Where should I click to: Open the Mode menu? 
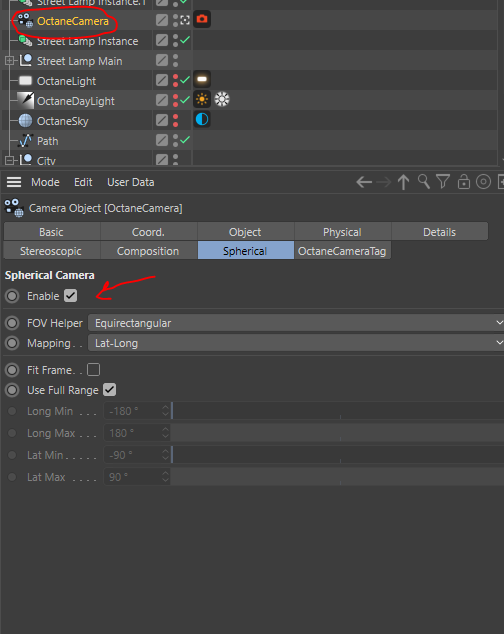click(45, 182)
